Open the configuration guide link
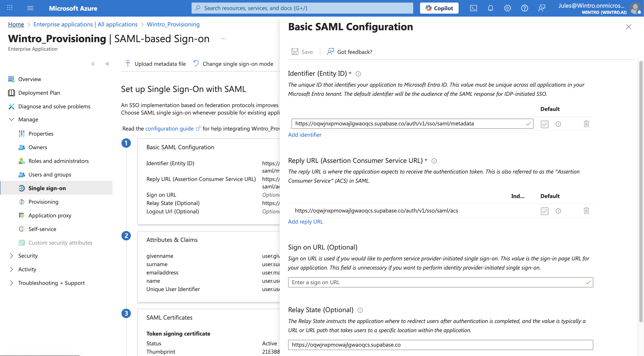The image size is (644, 356). [x=172, y=128]
